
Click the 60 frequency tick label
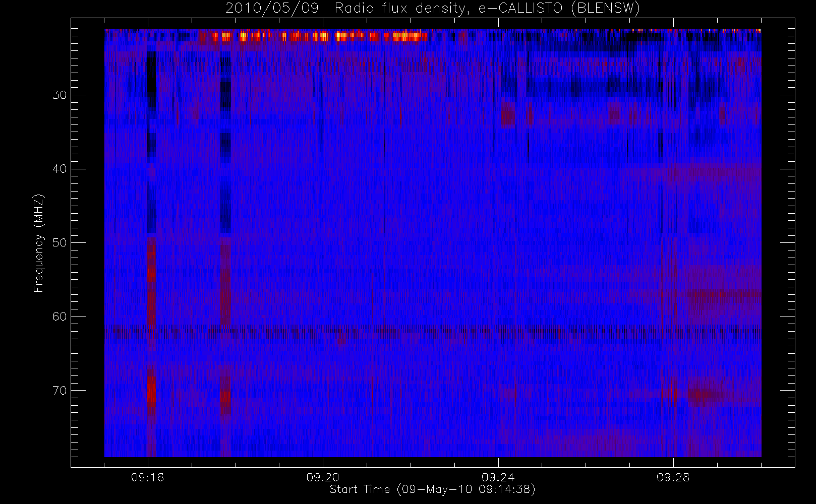point(60,317)
